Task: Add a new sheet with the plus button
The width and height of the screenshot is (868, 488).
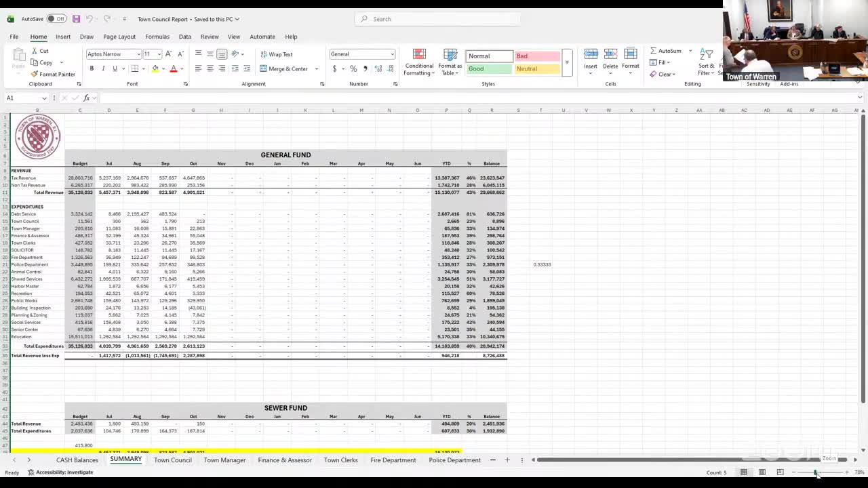Action: 507,460
